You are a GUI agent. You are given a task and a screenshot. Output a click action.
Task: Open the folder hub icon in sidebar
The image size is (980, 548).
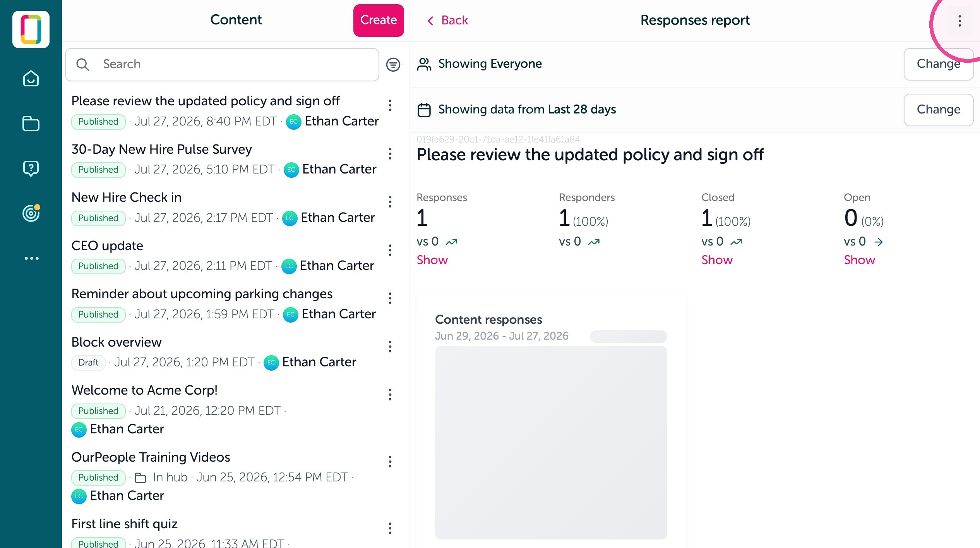pyautogui.click(x=31, y=124)
